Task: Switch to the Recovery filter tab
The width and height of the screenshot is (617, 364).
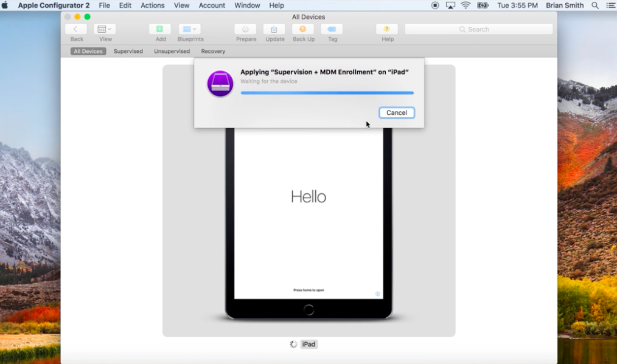Action: [x=213, y=51]
